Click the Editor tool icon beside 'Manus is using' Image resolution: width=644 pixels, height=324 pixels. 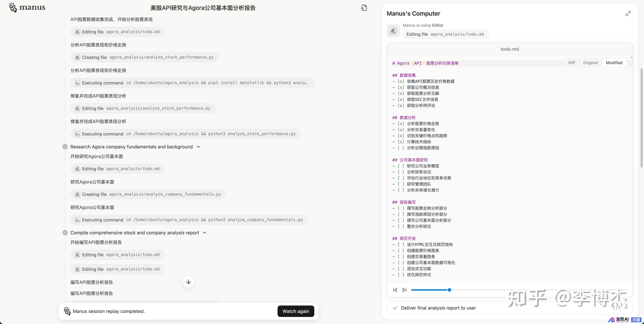[x=393, y=31]
